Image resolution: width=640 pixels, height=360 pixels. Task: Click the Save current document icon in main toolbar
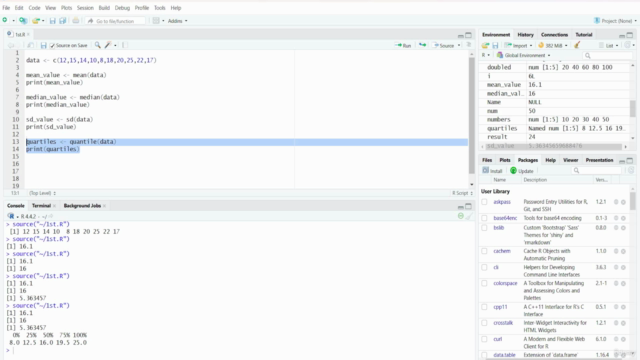pyautogui.click(x=52, y=21)
